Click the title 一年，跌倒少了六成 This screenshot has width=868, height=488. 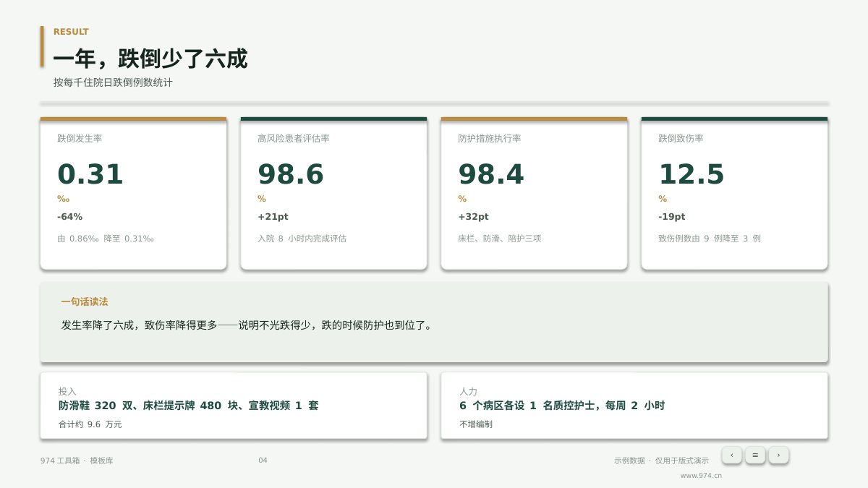pyautogui.click(x=150, y=59)
